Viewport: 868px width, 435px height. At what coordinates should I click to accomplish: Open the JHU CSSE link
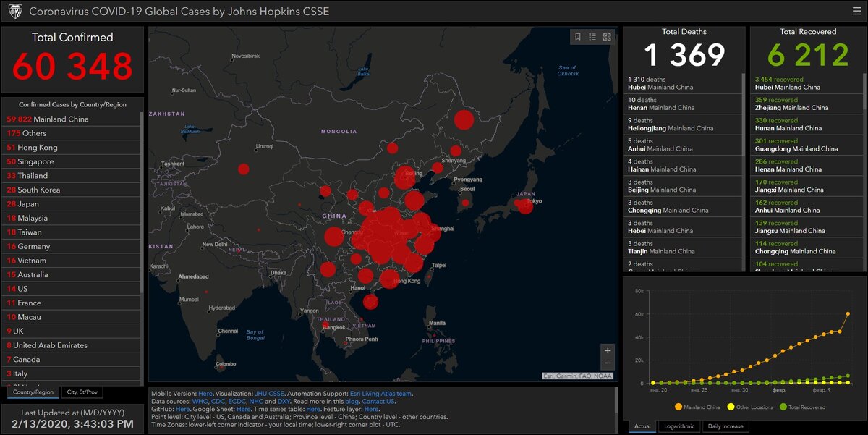click(269, 394)
